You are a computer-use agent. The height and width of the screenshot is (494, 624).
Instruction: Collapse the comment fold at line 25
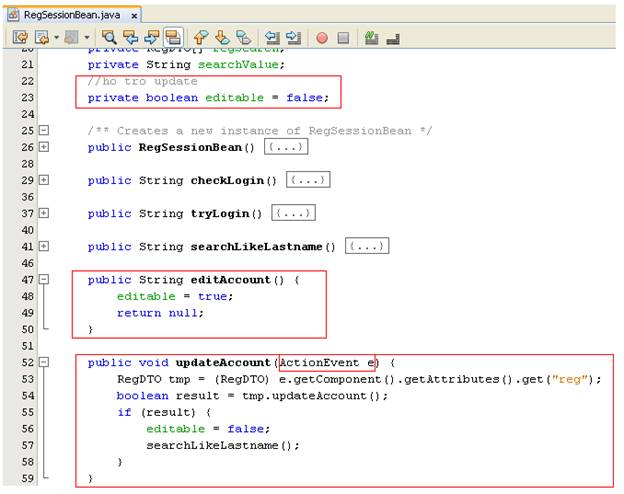coord(44,130)
